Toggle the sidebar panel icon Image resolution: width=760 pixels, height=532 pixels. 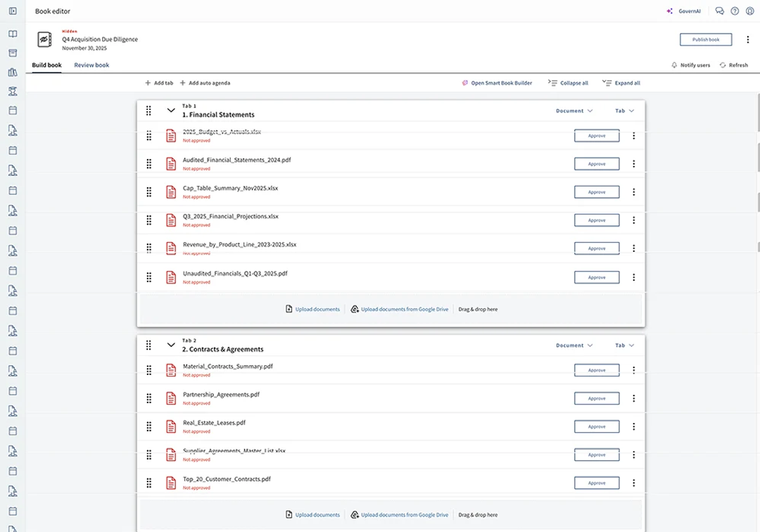(13, 11)
